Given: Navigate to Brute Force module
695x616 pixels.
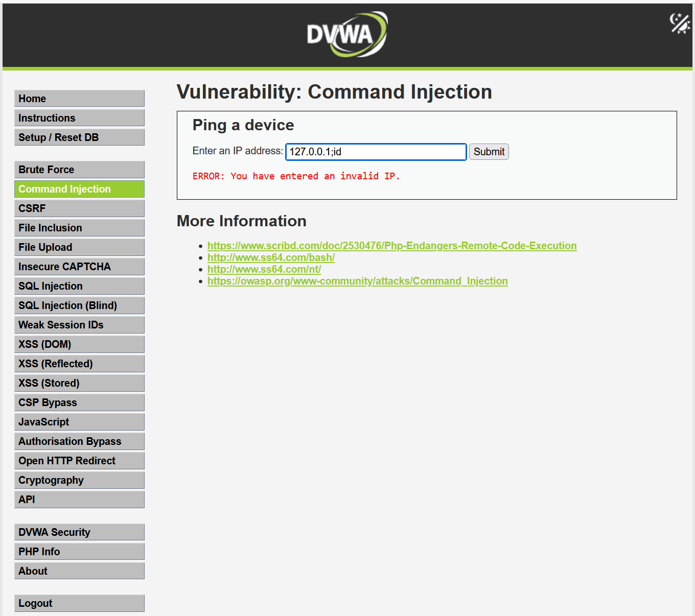Looking at the screenshot, I should pyautogui.click(x=79, y=170).
